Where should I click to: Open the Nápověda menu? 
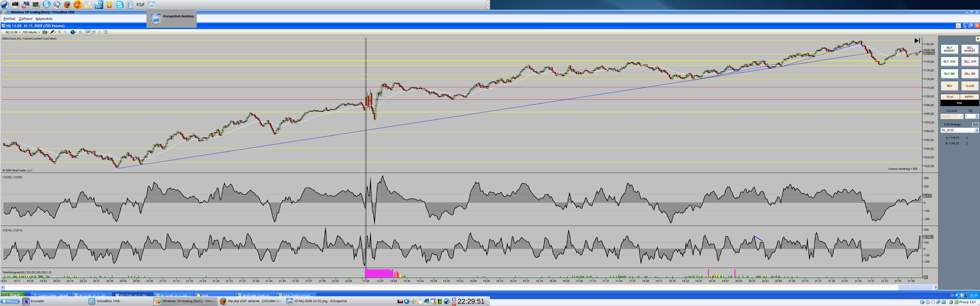point(44,19)
